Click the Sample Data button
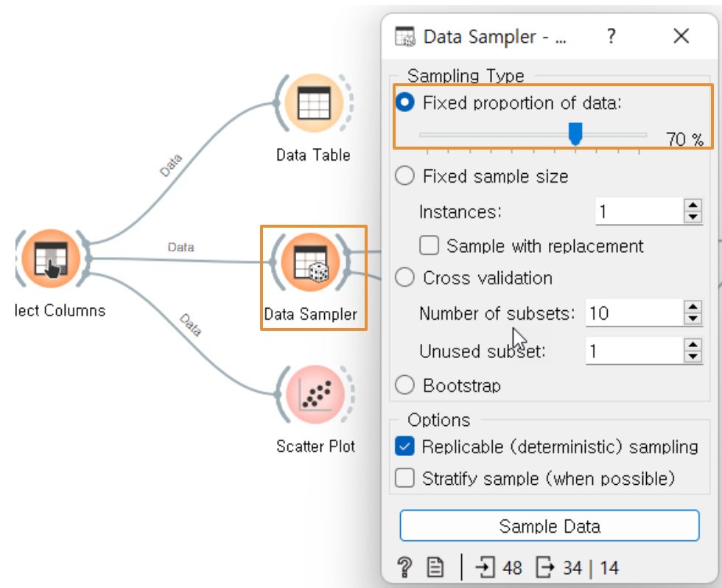Screen dimensions: 722x588 click(x=550, y=525)
